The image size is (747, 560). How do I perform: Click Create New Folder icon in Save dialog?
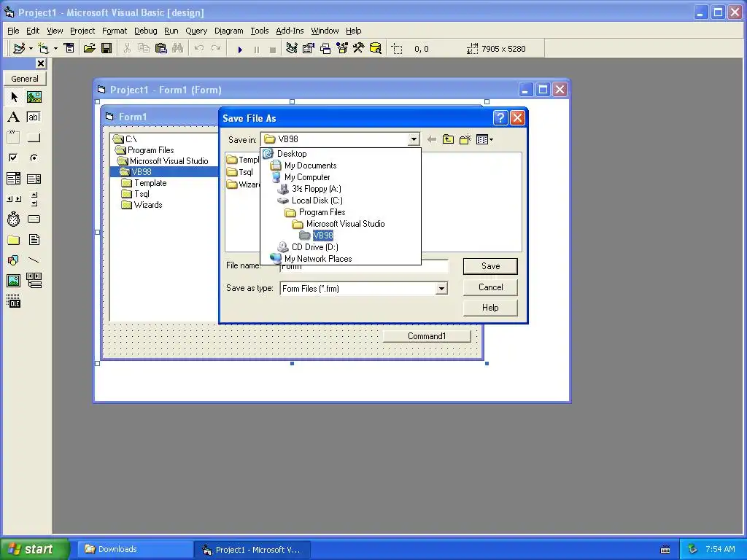(x=465, y=139)
